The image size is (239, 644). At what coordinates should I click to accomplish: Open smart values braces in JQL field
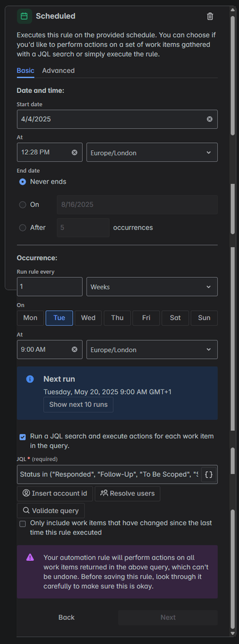pos(209,475)
